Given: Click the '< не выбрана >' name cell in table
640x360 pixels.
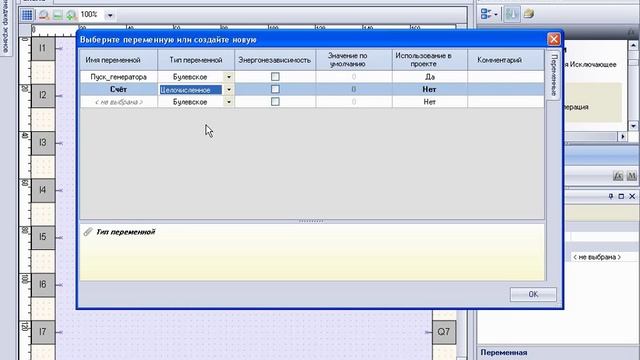Looking at the screenshot, I should pos(118,102).
